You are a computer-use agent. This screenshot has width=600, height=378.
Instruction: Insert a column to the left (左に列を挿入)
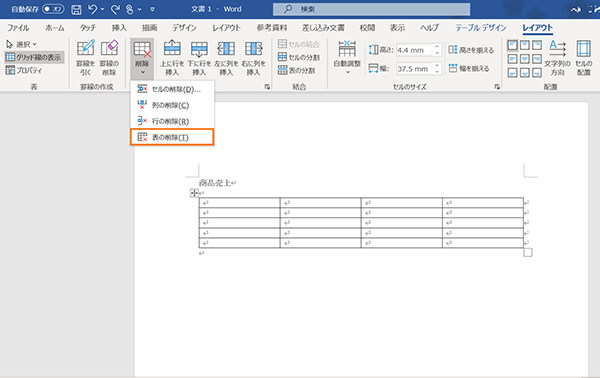[226, 58]
